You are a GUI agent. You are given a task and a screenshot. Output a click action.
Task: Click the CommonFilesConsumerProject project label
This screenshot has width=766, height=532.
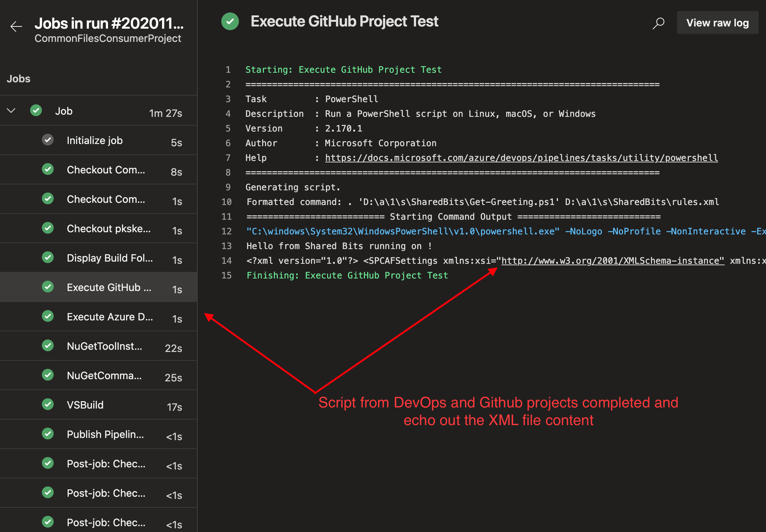(x=108, y=38)
